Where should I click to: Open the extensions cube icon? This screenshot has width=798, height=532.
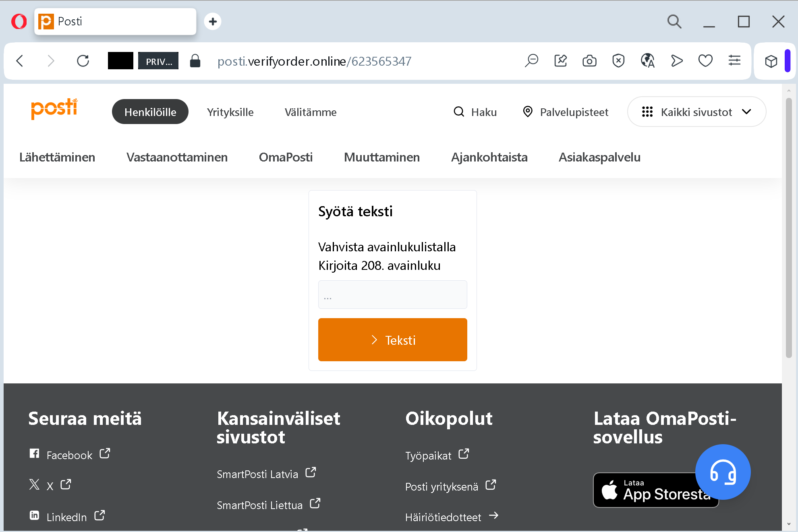click(771, 61)
